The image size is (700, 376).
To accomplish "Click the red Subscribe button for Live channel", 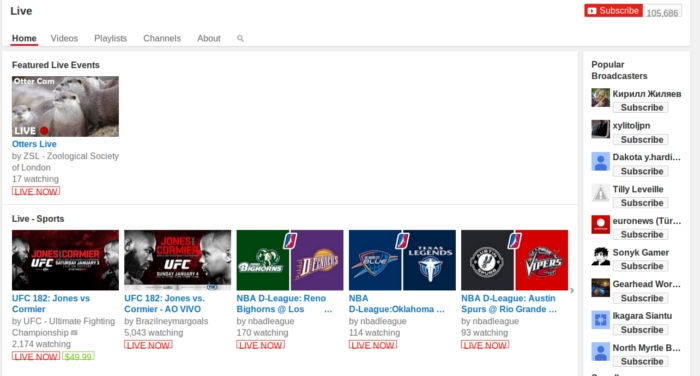I will click(x=613, y=11).
